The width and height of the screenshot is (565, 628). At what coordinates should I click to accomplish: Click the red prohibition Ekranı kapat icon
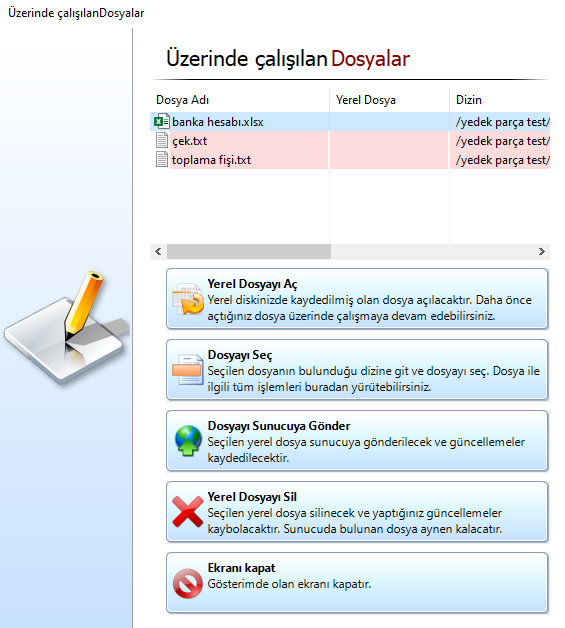(187, 583)
